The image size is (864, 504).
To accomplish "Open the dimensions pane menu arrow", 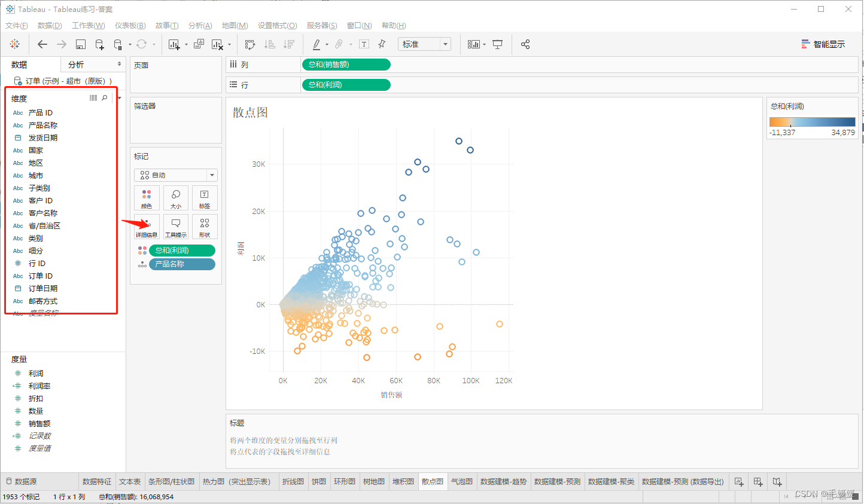I will click(119, 98).
